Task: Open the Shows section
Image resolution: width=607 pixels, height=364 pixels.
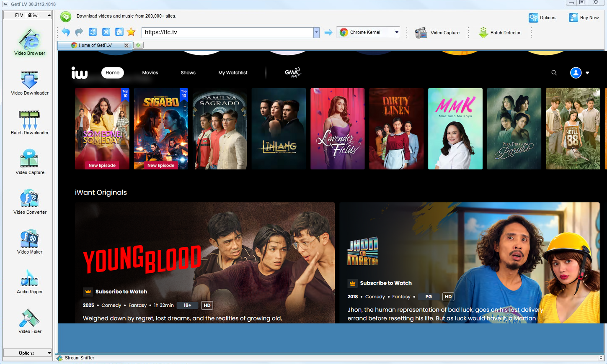Action: pyautogui.click(x=188, y=73)
